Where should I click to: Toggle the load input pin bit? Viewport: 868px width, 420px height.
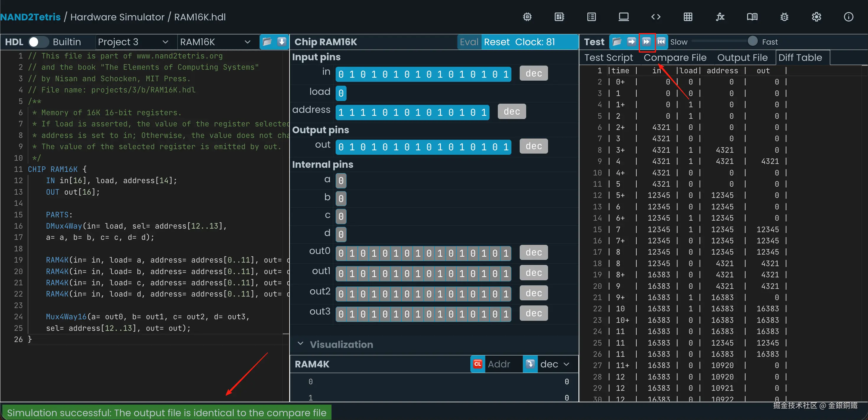pos(341,93)
